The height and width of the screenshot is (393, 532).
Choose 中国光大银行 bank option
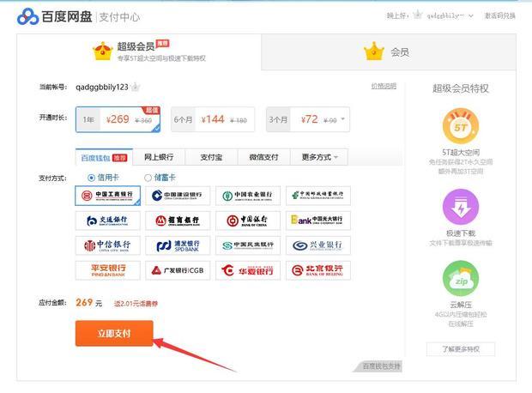pos(317,221)
